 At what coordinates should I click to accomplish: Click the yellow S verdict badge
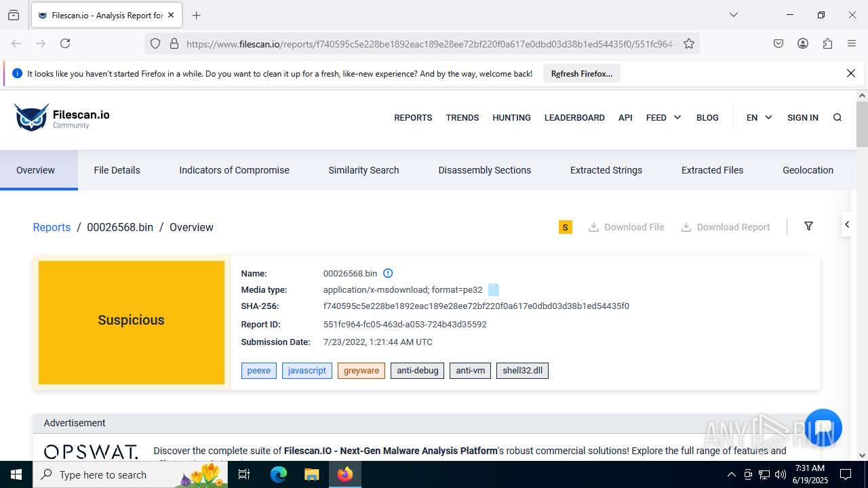click(566, 227)
